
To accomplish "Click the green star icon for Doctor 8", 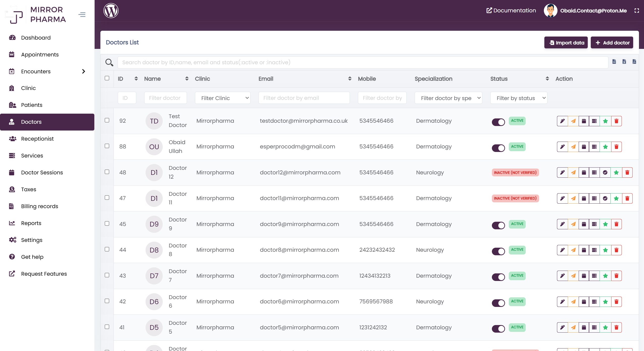I will tap(605, 250).
